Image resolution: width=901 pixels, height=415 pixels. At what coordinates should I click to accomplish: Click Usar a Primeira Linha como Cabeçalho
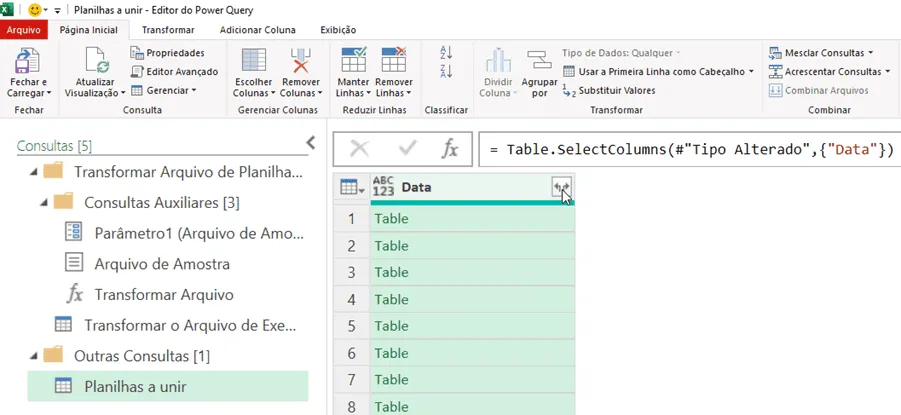click(658, 72)
